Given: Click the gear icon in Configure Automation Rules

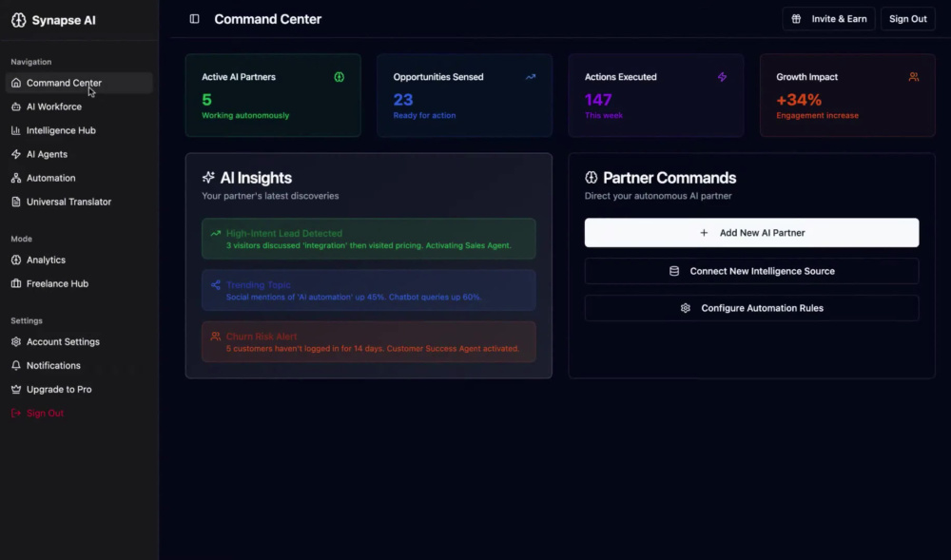Looking at the screenshot, I should (x=686, y=308).
